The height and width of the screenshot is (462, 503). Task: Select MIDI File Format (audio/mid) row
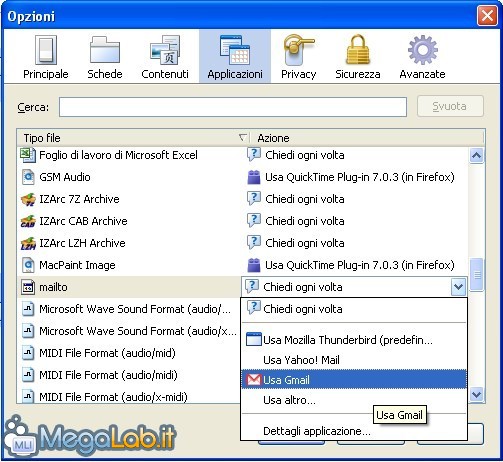[129, 353]
